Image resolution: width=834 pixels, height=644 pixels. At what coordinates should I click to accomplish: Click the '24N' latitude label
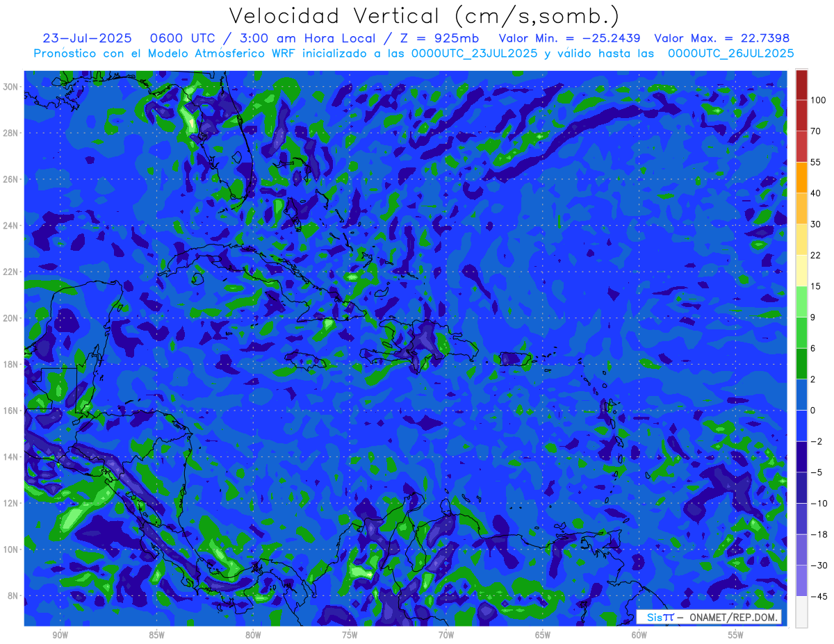point(11,225)
